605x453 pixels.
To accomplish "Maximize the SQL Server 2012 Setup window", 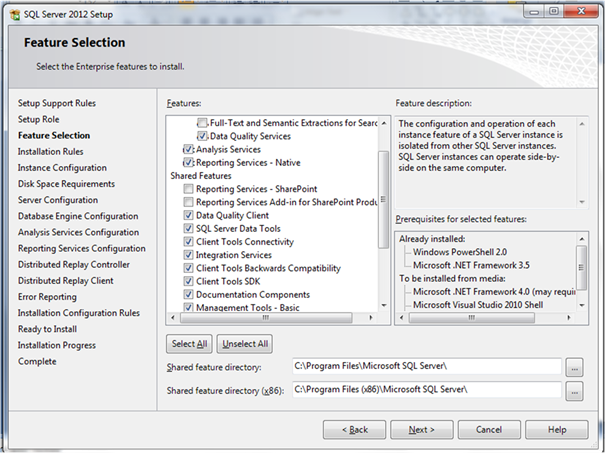I will [x=554, y=12].
